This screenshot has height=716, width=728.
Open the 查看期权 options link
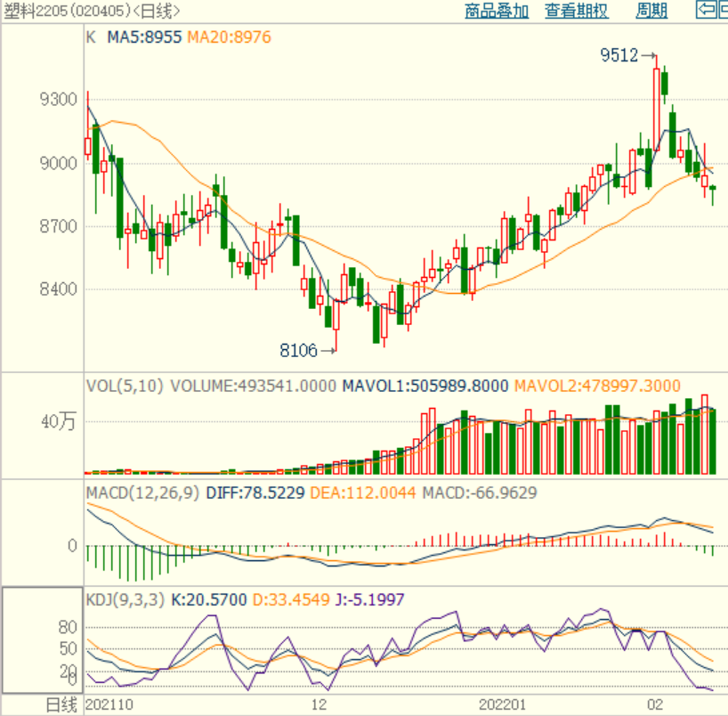pos(577,11)
